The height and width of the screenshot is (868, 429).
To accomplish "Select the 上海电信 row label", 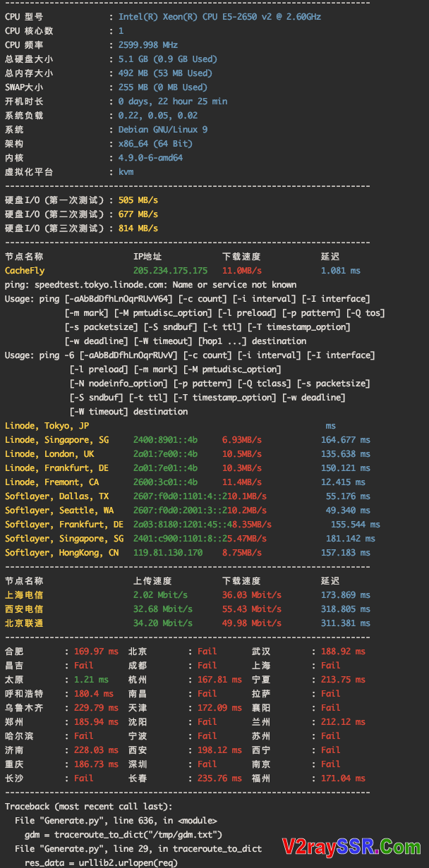I will coord(24,594).
